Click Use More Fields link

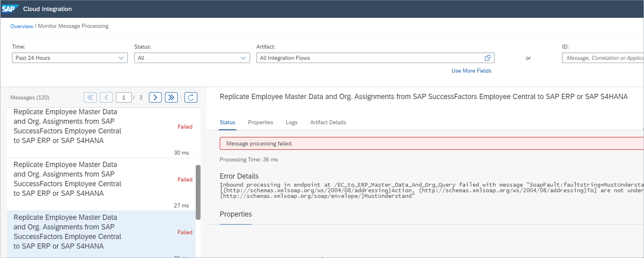pyautogui.click(x=471, y=71)
